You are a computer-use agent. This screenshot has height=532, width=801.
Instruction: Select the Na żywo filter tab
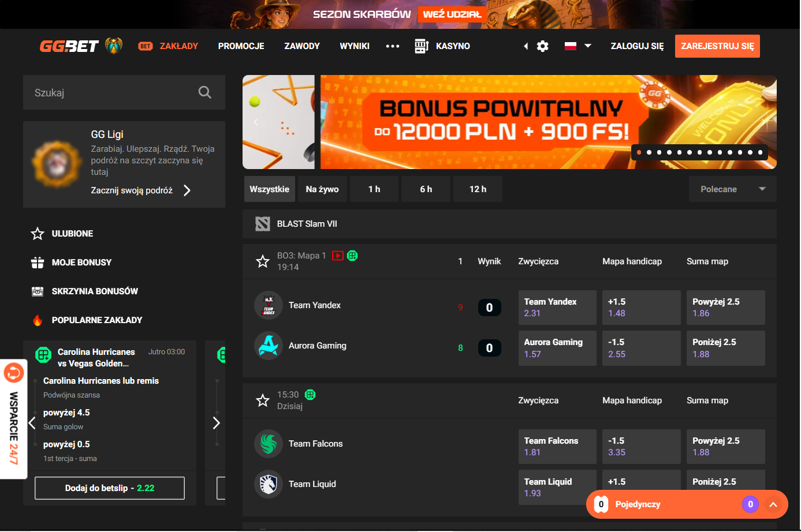322,189
